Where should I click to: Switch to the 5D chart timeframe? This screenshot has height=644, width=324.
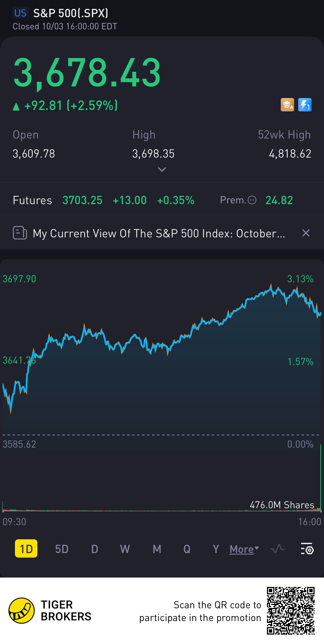point(61,549)
